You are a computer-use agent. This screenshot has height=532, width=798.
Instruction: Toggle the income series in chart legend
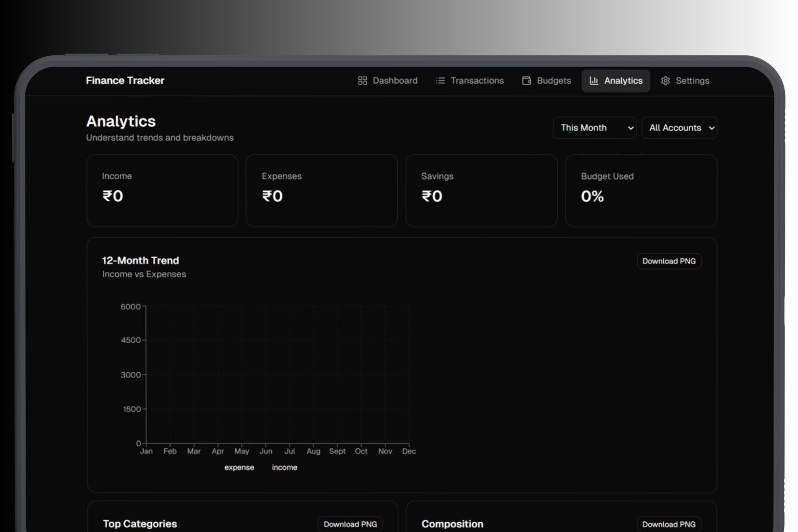click(x=284, y=467)
